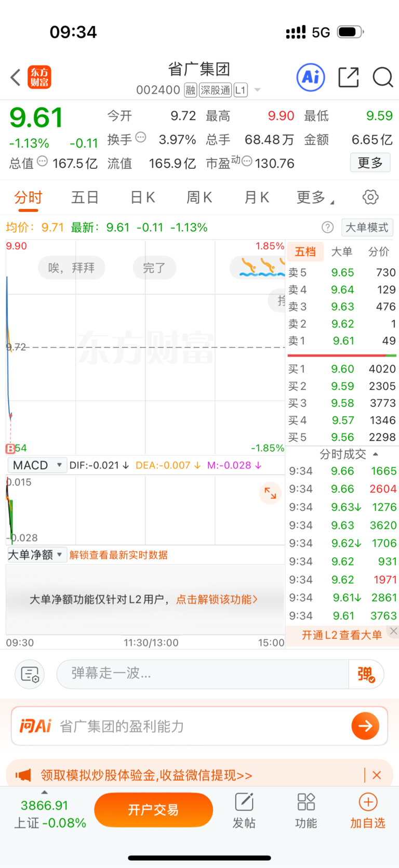Tap the 9:34 trade of 2604
This screenshot has width=399, height=868.
coord(342,489)
